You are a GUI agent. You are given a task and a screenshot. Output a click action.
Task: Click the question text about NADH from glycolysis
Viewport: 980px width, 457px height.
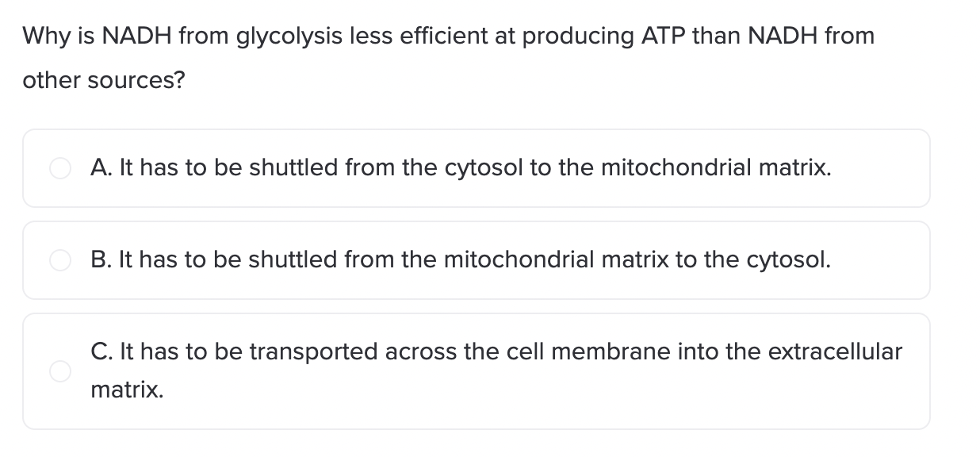coord(449,58)
